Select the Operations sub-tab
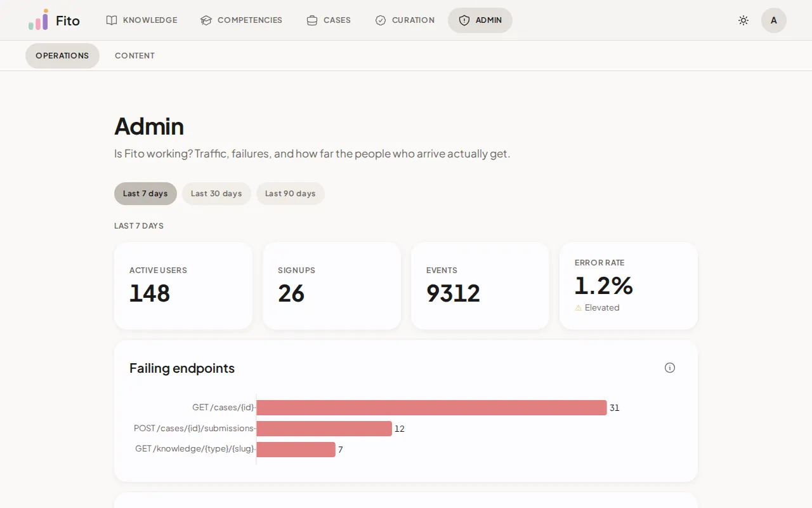This screenshot has height=508, width=812. click(x=62, y=56)
